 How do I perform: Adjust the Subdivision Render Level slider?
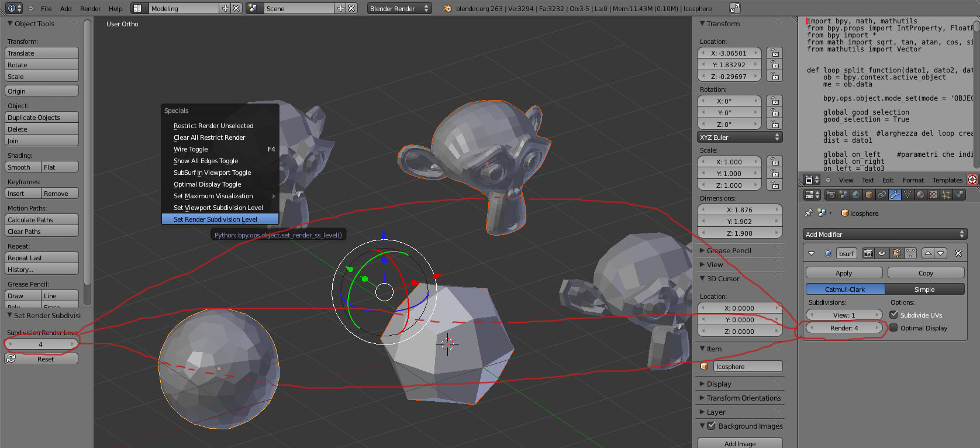(41, 344)
